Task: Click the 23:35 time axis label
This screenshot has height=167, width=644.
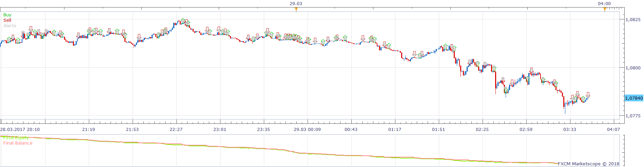Action: (x=264, y=130)
